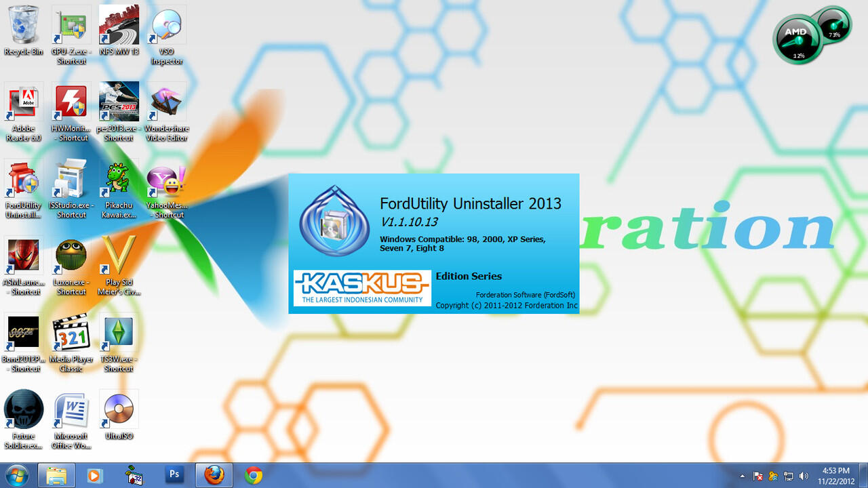Screen dimensions: 868x488
Task: Switch to Firefox in the taskbar
Action: click(214, 475)
